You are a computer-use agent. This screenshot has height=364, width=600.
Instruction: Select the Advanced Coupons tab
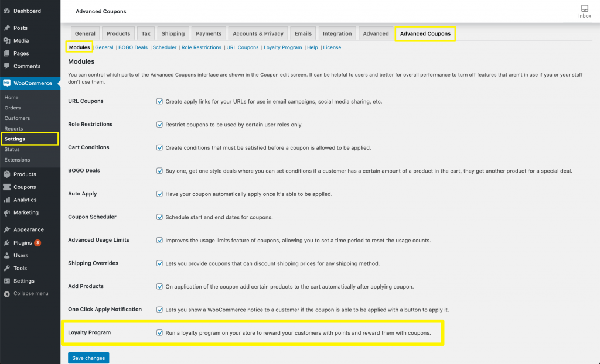click(425, 33)
